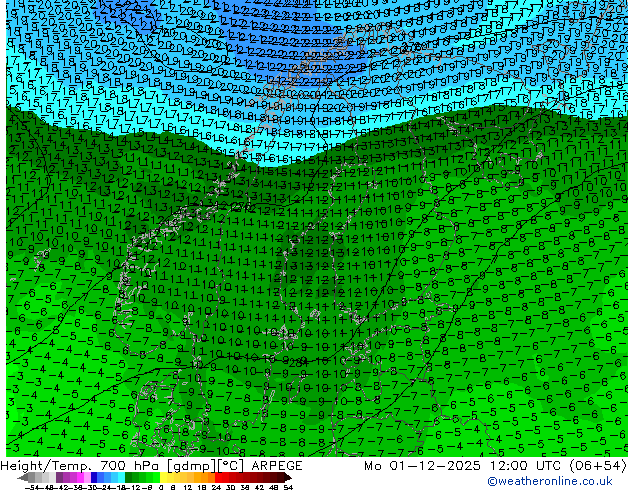Click the "0" value under the color scale
The image size is (634, 490).
pyautogui.click(x=161, y=487)
